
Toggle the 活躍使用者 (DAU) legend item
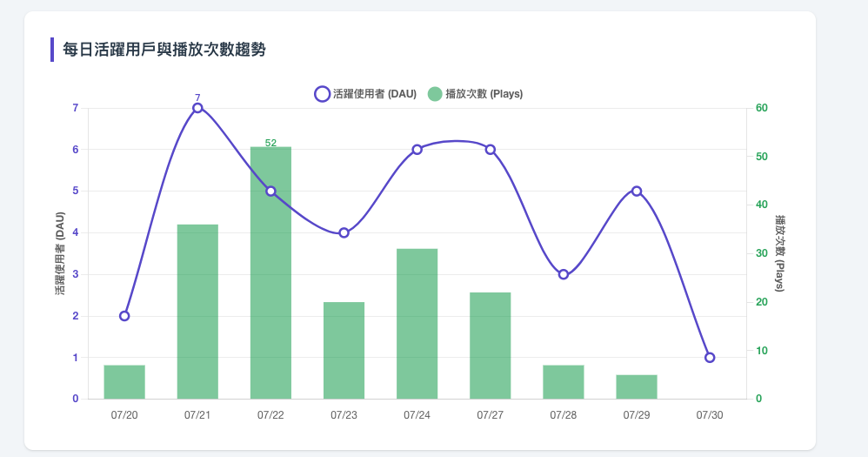pyautogui.click(x=365, y=94)
